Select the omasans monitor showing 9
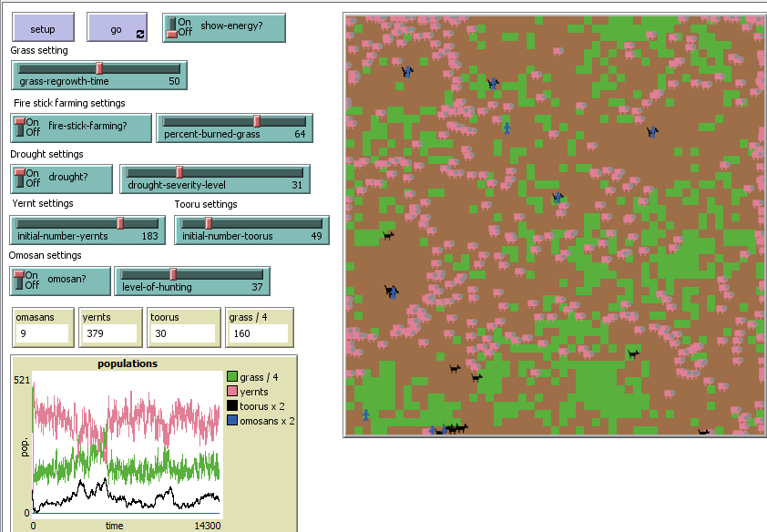Screen dimensions: 767x532 point(43,327)
